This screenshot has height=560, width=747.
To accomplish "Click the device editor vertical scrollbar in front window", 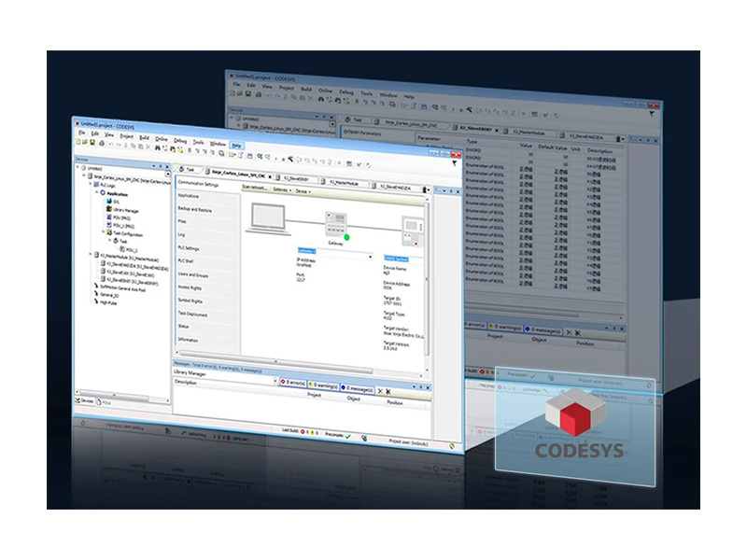I will click(x=427, y=278).
